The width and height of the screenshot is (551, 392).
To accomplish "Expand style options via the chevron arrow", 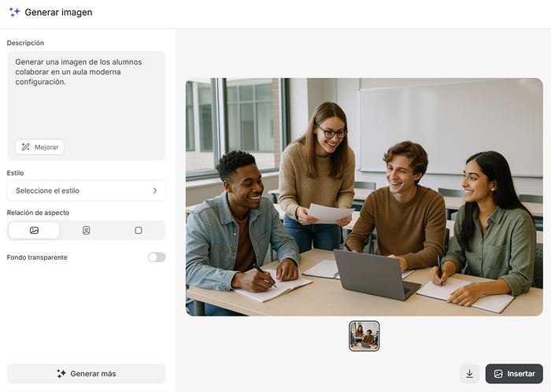I will pos(154,190).
